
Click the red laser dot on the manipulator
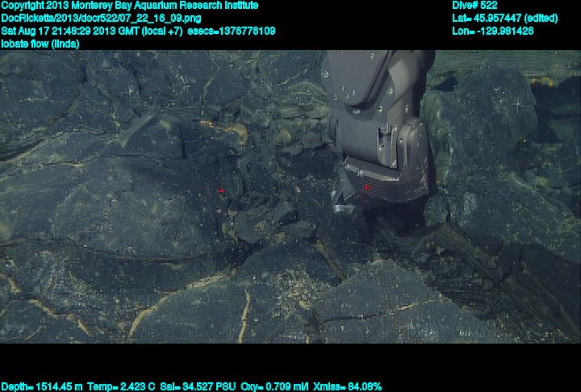(366, 187)
